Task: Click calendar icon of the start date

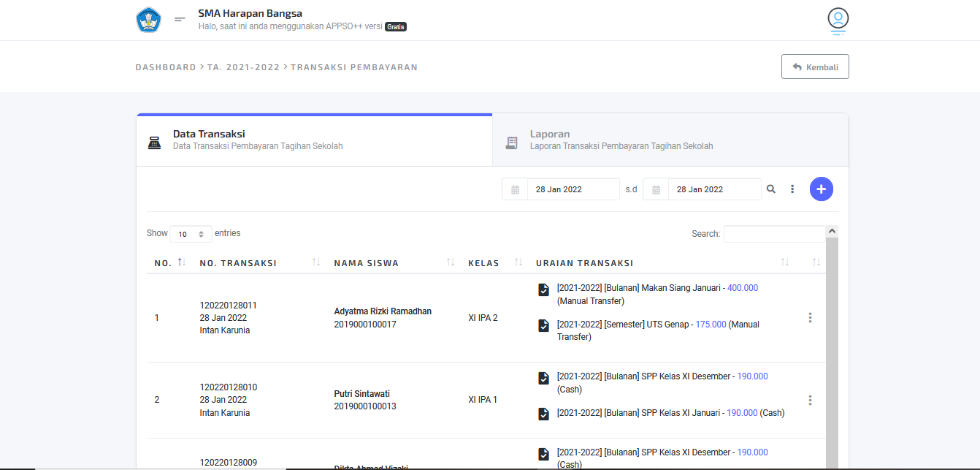Action: pyautogui.click(x=515, y=189)
